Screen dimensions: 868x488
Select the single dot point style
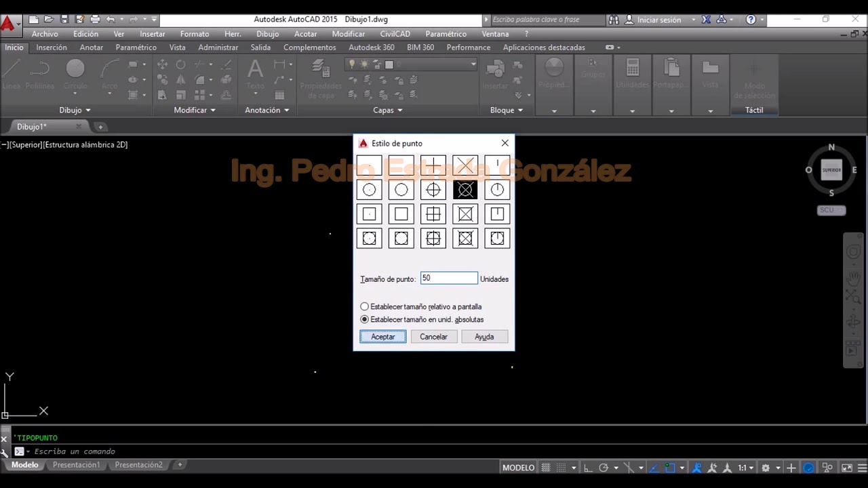click(369, 165)
